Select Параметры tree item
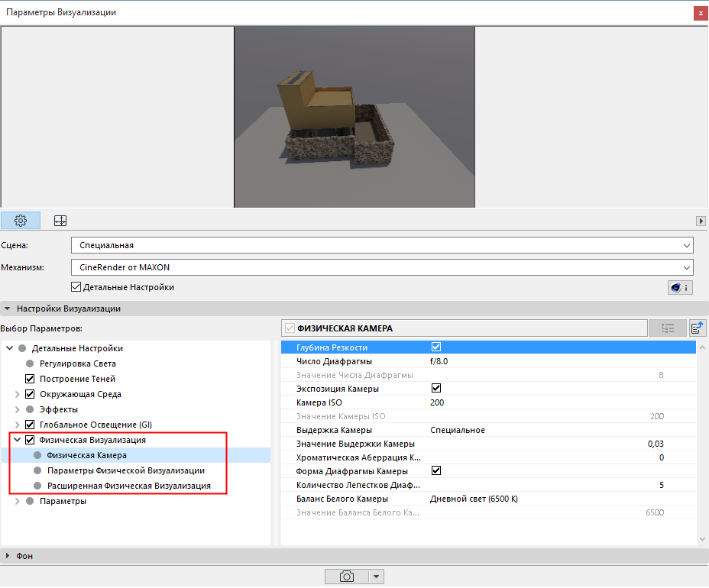This screenshot has height=588, width=709. point(63,501)
